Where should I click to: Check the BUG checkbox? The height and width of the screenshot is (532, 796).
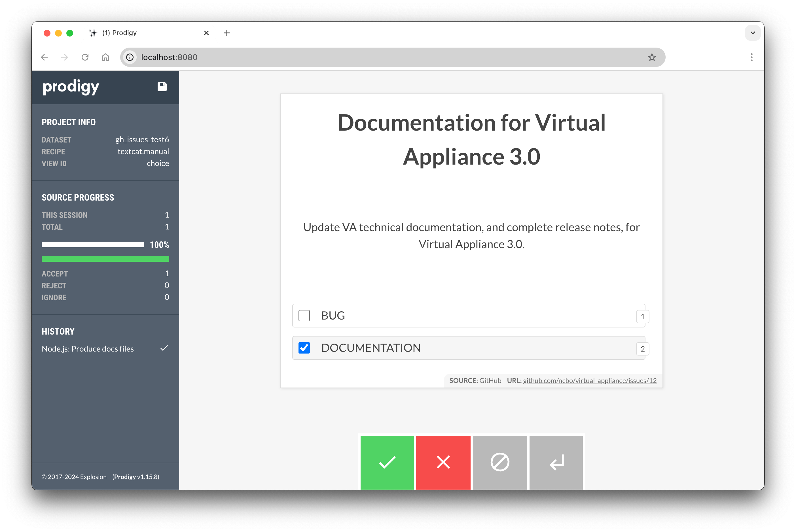(x=304, y=315)
